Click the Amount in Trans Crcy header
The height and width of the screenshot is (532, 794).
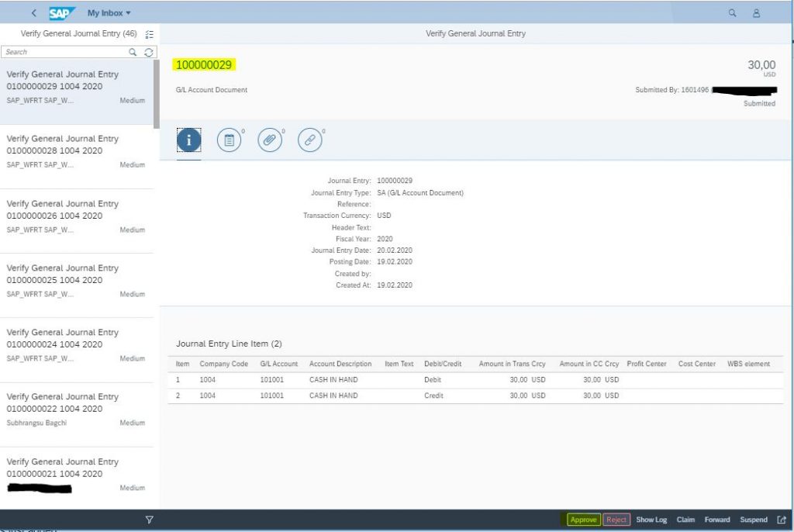click(x=512, y=364)
